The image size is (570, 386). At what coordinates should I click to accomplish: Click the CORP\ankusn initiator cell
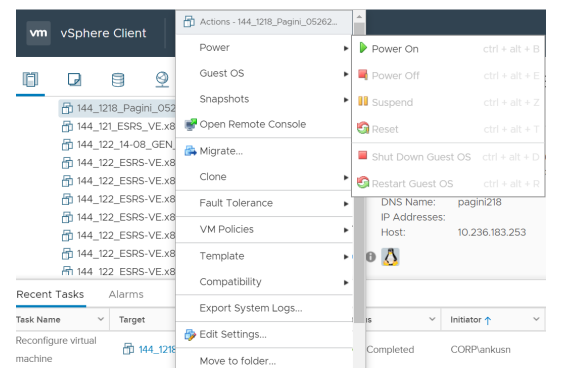[x=480, y=350]
